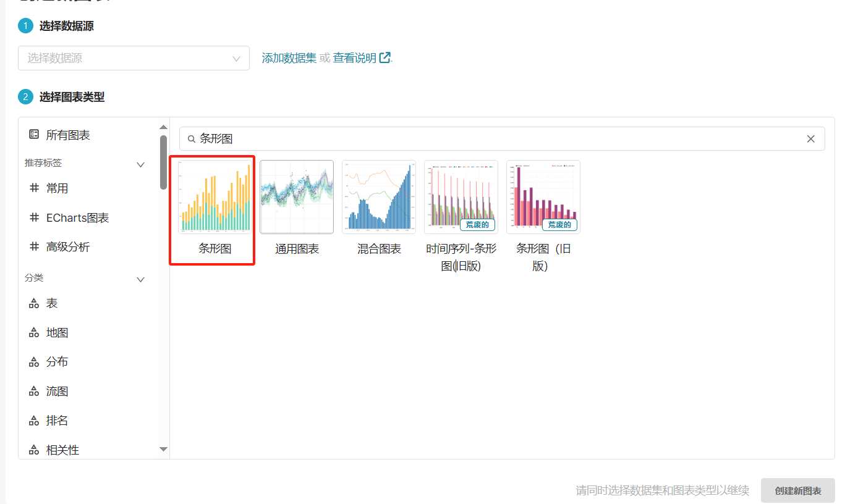Collapse the 分类 section chevron

(x=140, y=279)
